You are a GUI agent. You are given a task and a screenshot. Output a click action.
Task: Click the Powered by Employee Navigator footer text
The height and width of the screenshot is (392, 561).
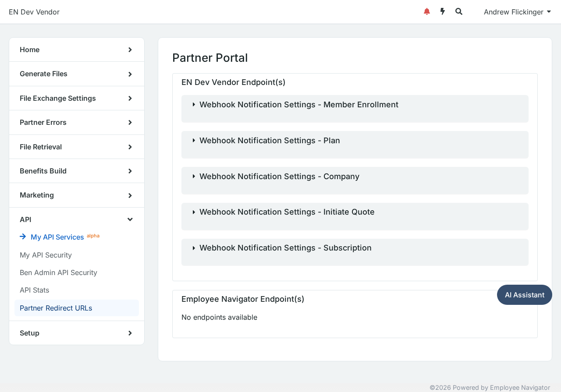(490, 388)
